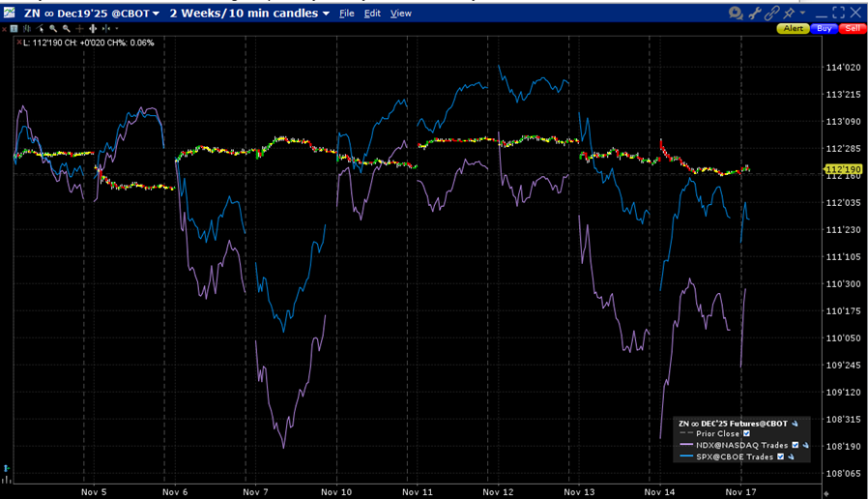Viewport: 868px width, 499px height.
Task: Click the edit icon beside ZN DEC'25 Futures@CBOT
Action: click(795, 424)
